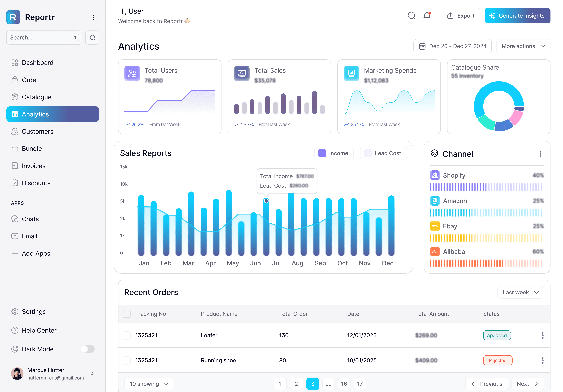Go to page 16 of orders

point(344,384)
